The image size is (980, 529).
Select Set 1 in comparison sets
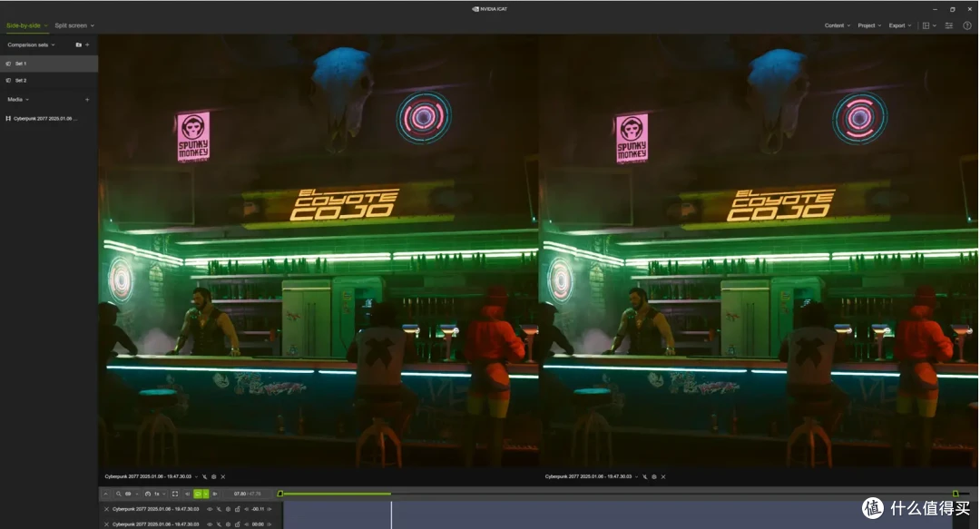[49, 64]
